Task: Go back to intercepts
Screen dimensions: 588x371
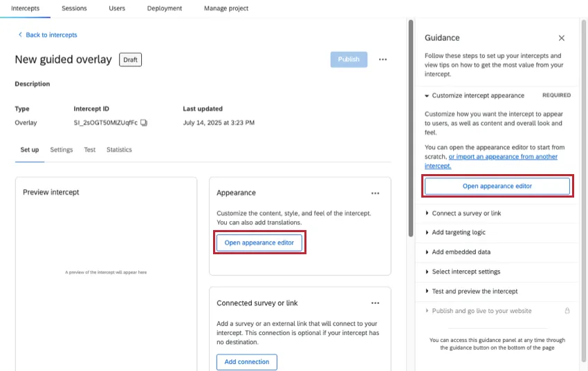Action: [48, 35]
